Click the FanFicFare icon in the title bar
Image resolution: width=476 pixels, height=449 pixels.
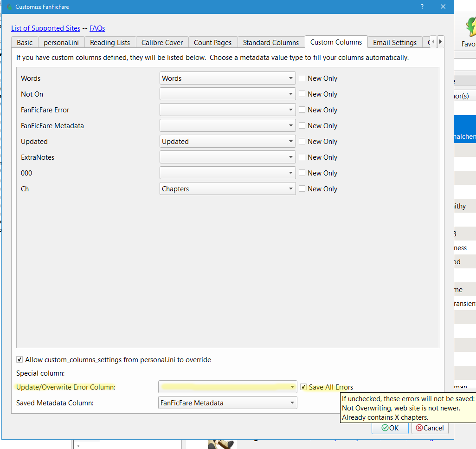tap(9, 7)
